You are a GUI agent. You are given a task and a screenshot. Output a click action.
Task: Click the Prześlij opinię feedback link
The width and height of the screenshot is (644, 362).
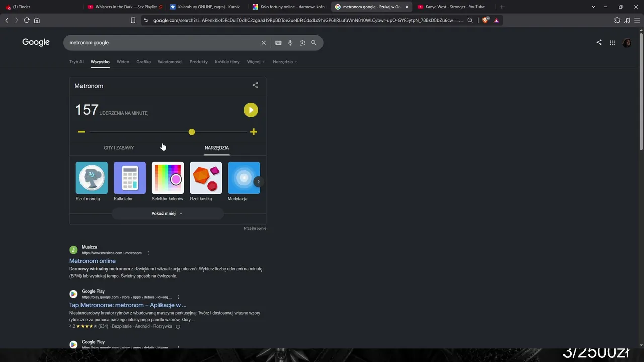255,228
